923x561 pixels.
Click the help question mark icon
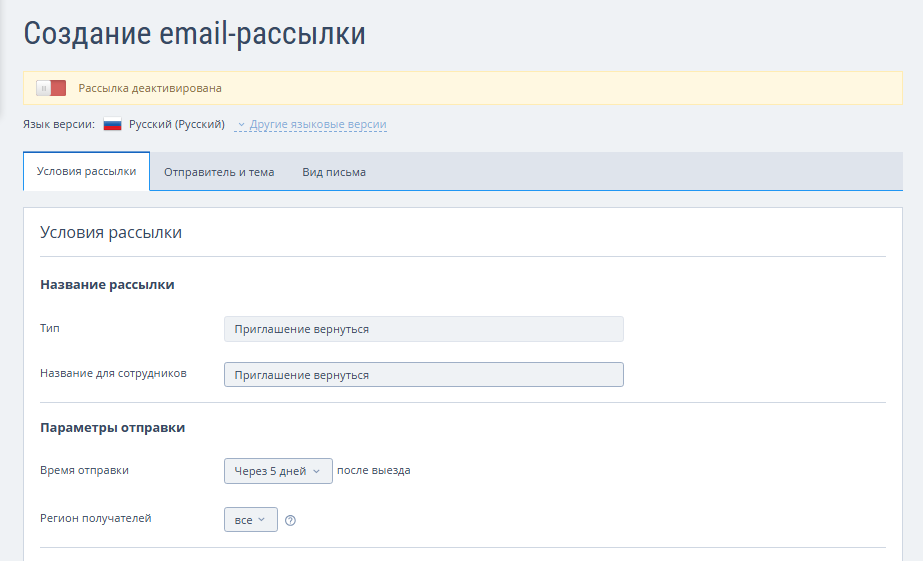290,520
